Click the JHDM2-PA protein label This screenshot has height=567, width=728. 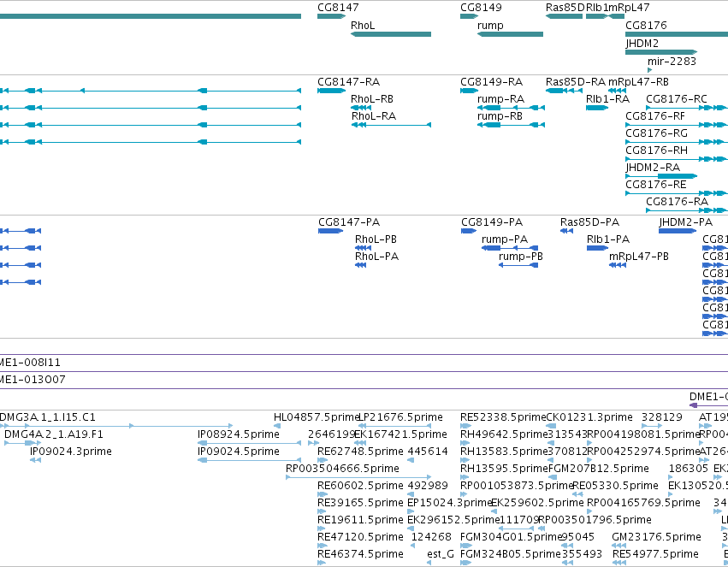(x=686, y=222)
